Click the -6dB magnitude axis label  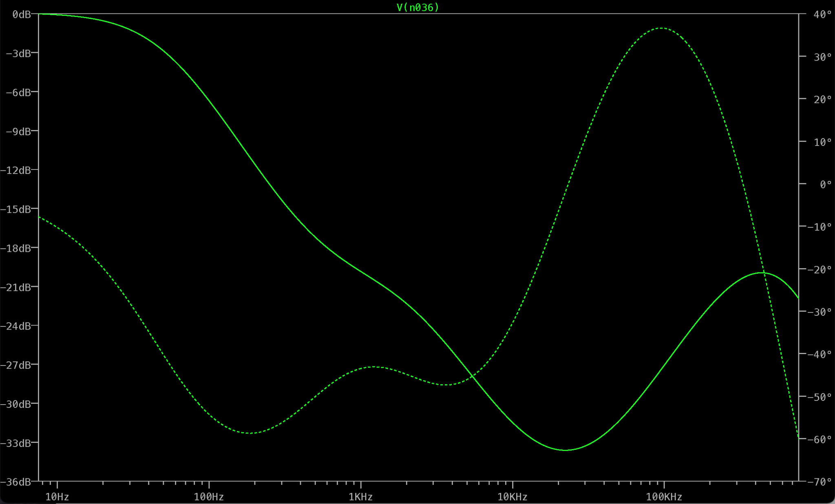click(18, 92)
